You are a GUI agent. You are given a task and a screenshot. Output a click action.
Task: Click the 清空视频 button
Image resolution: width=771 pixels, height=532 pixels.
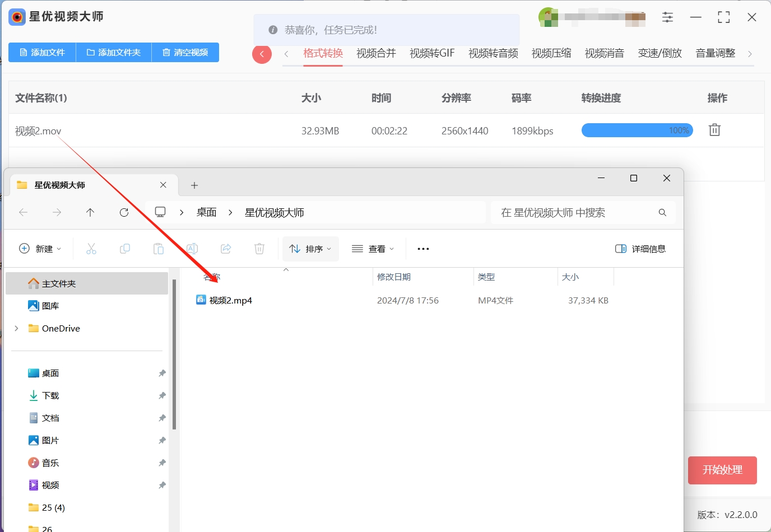pos(185,52)
